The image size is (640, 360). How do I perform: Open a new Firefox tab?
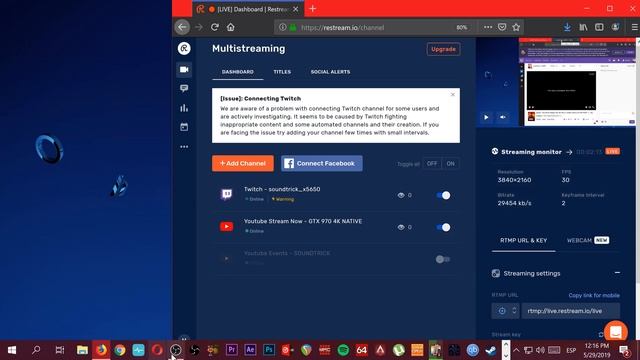(313, 9)
